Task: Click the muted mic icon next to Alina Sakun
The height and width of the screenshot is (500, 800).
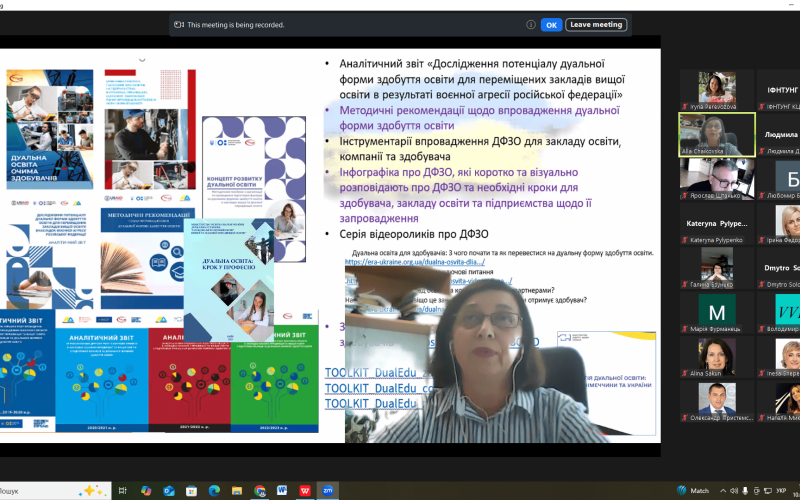Action: tap(685, 373)
